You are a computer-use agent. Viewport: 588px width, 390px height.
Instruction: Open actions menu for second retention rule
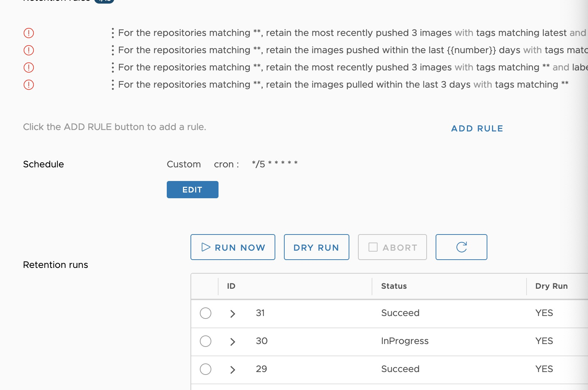(x=112, y=50)
